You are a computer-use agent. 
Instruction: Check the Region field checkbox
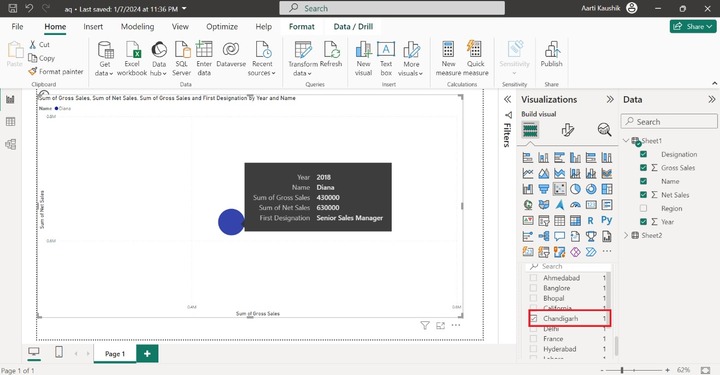(x=643, y=208)
